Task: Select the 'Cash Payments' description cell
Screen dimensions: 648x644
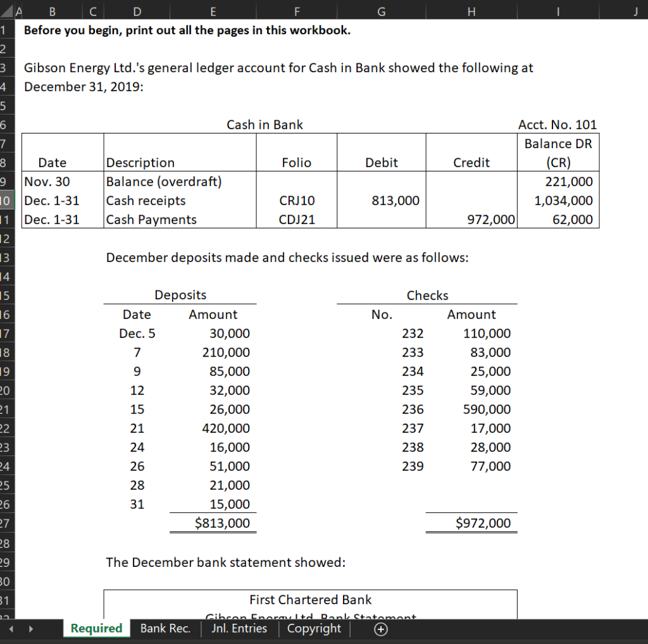Action: coord(180,220)
